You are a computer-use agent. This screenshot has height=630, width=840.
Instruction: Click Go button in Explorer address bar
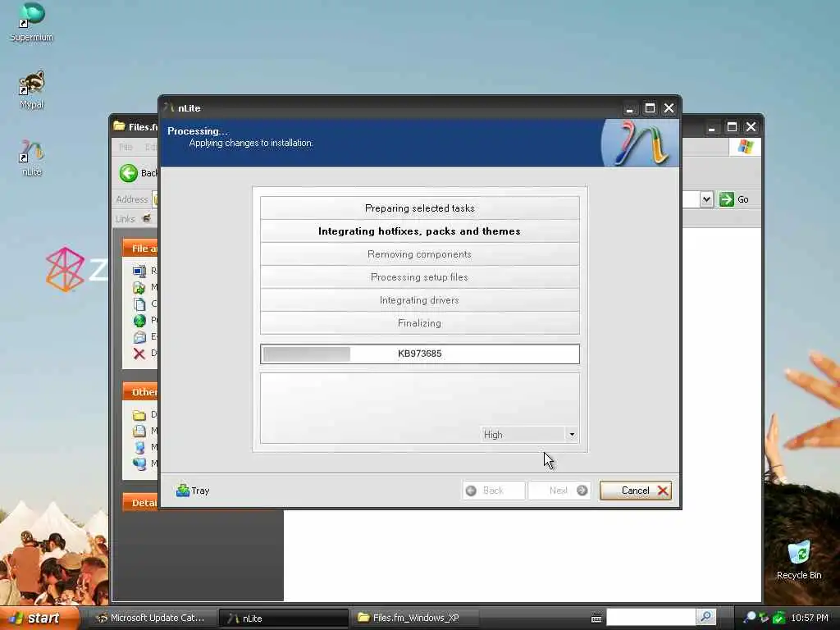(x=733, y=199)
